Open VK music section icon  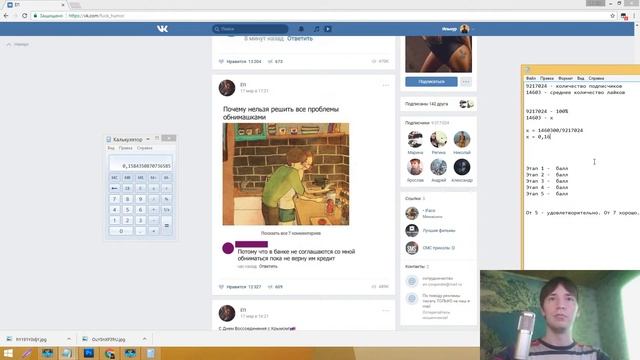click(x=316, y=29)
